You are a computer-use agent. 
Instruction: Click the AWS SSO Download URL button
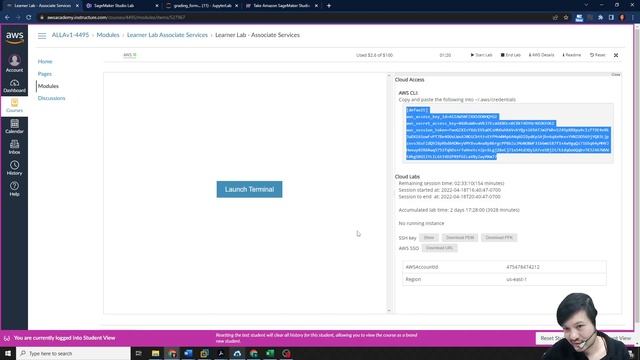[x=439, y=248]
